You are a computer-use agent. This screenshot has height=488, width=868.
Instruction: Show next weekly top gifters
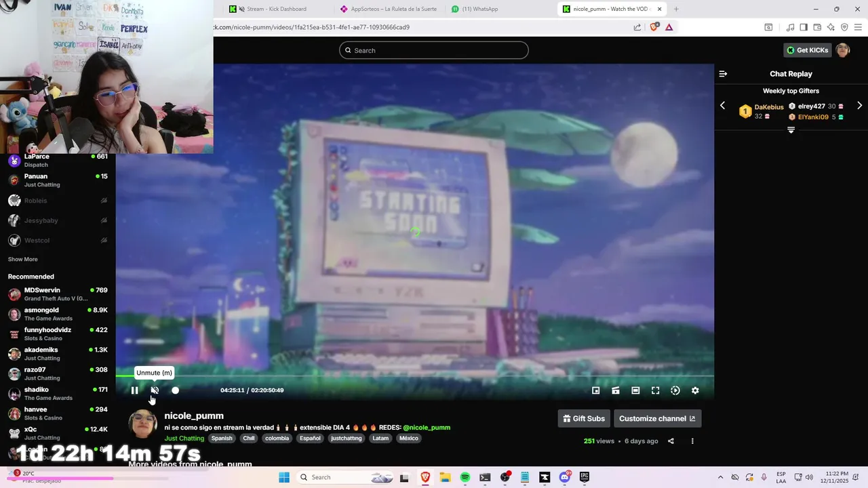(859, 106)
